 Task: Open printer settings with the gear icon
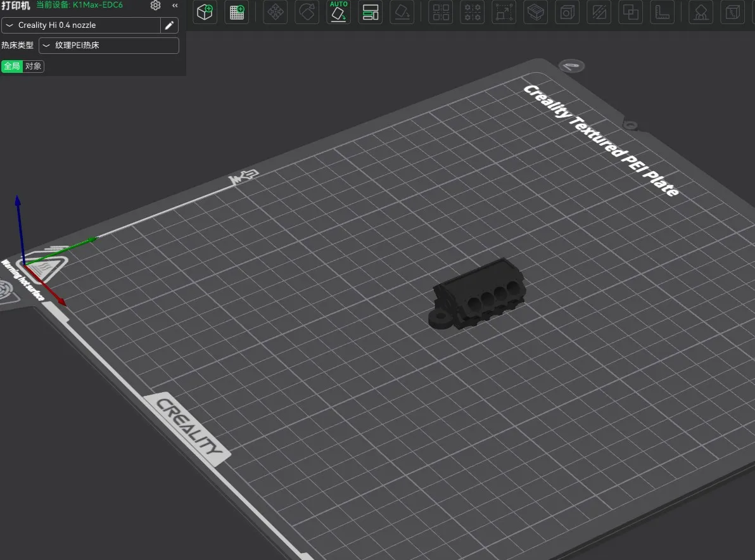[x=156, y=5]
